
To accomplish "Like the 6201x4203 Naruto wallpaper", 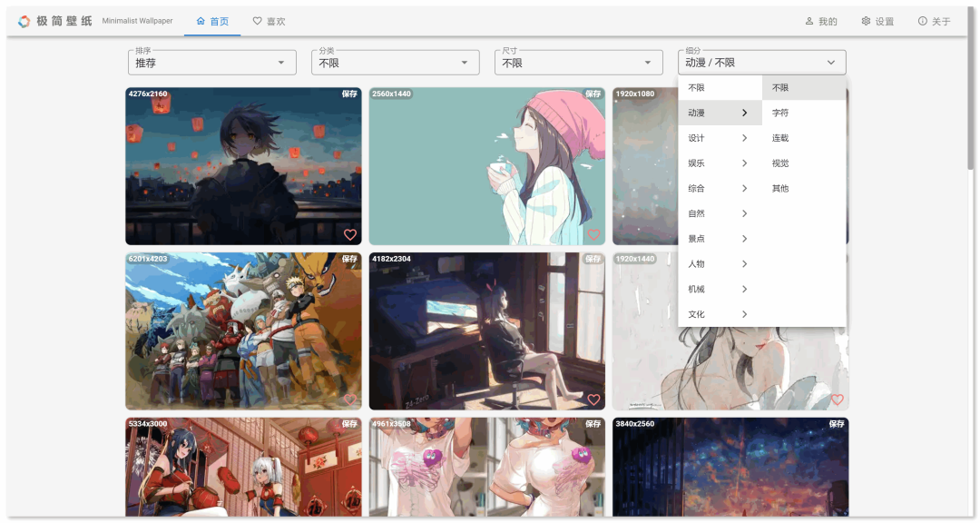I will pos(350,400).
